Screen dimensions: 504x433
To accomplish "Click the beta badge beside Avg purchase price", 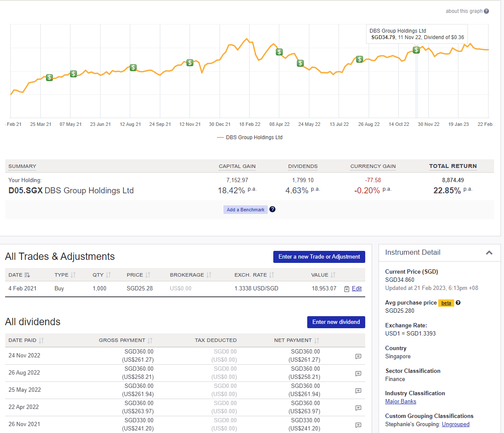I will tap(446, 303).
